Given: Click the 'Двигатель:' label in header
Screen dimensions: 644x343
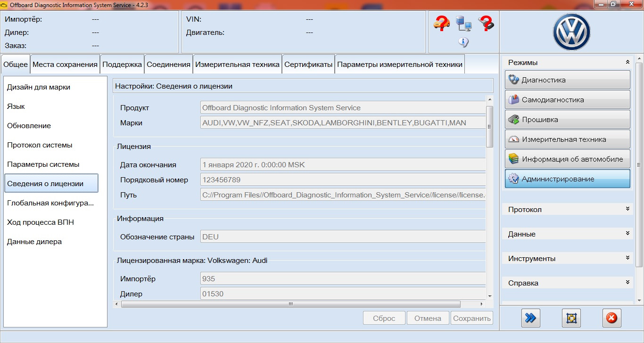Looking at the screenshot, I should [205, 33].
